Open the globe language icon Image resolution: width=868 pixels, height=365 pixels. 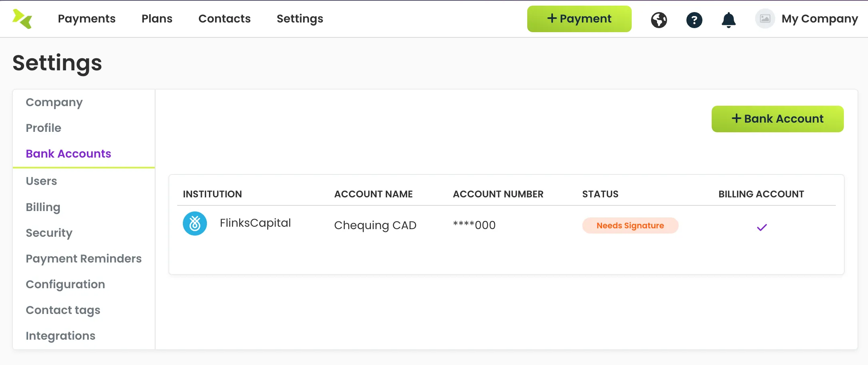(659, 20)
